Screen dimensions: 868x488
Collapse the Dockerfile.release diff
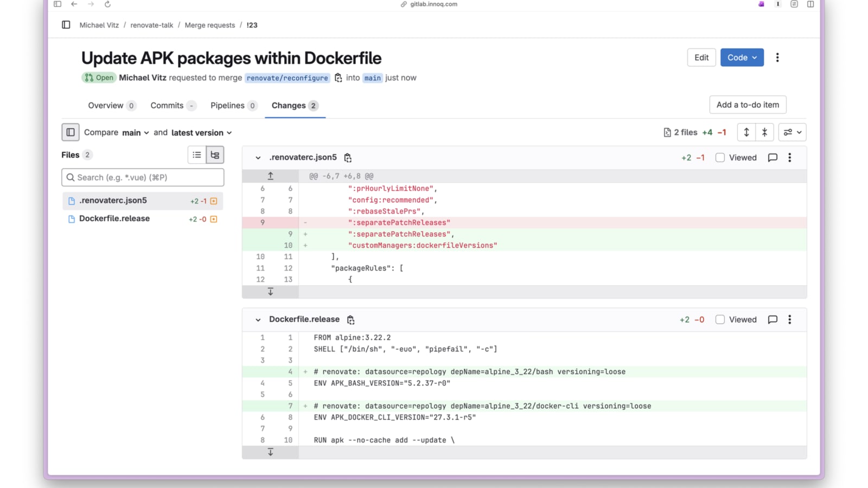[x=258, y=320]
